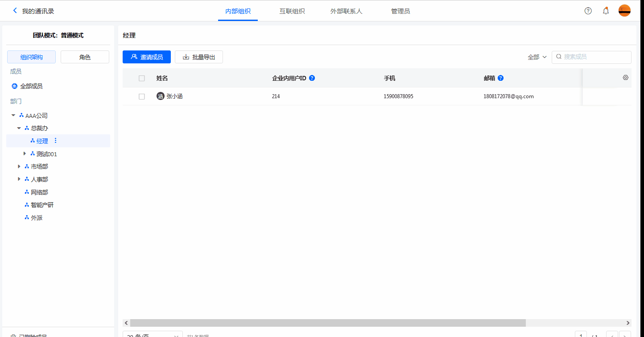644x337 pixels.
Task: Click the 批量导出 button
Action: (x=199, y=57)
